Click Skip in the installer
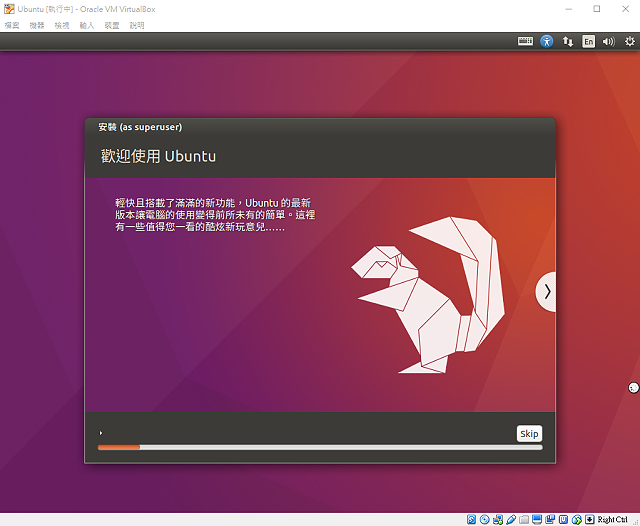The image size is (640, 526). coord(529,433)
